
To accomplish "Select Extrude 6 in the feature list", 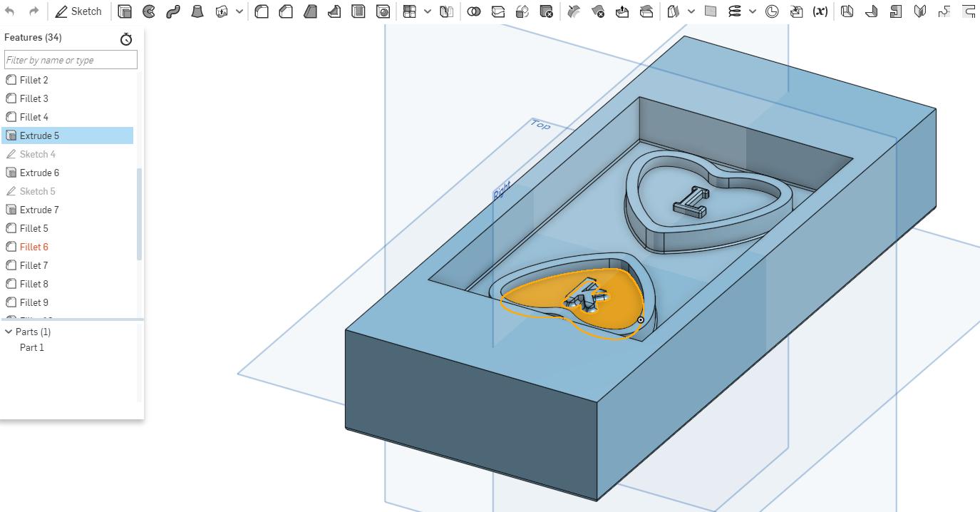I will [68, 173].
